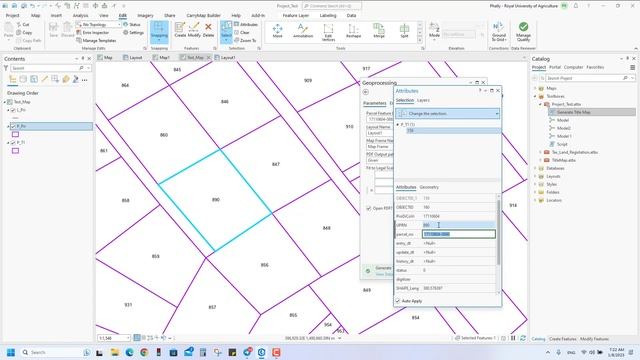Expand the Maps node in Catalog
Viewport: 640px width, 360px height.
tap(535, 88)
